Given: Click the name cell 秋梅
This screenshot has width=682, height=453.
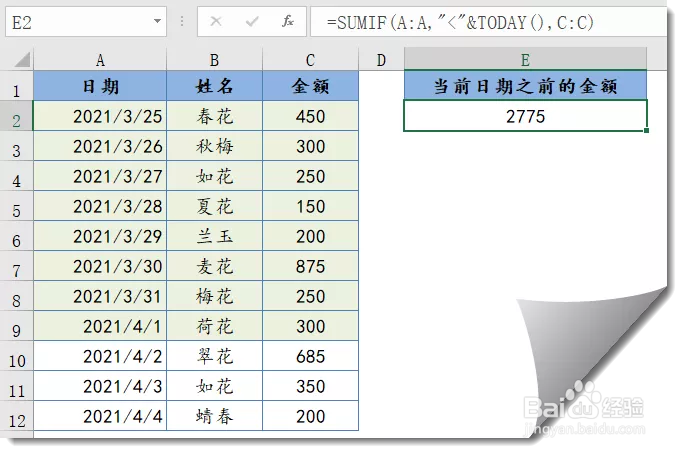Looking at the screenshot, I should (214, 146).
